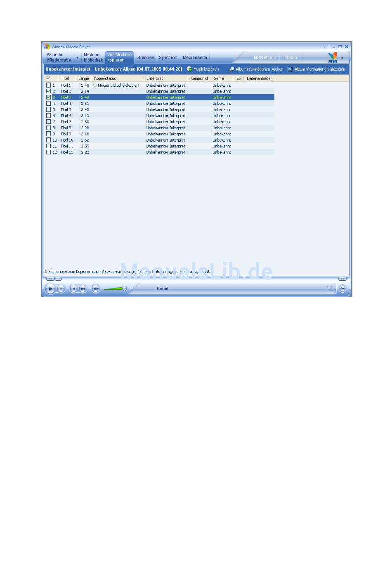Select the Von Medium kopieren tab
Image resolution: width=392 pixels, height=587 pixels.
pos(119,57)
